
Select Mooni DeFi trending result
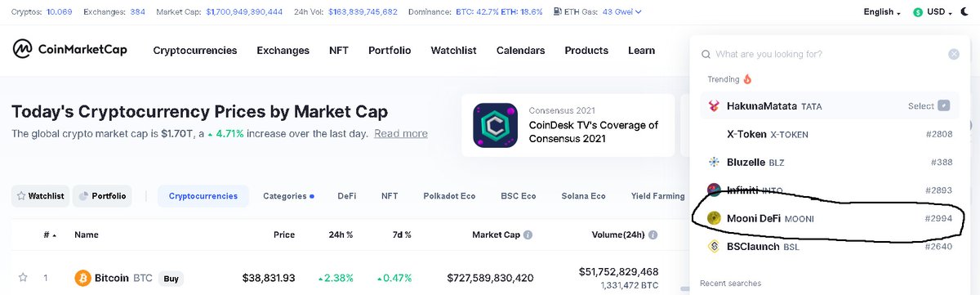point(829,218)
